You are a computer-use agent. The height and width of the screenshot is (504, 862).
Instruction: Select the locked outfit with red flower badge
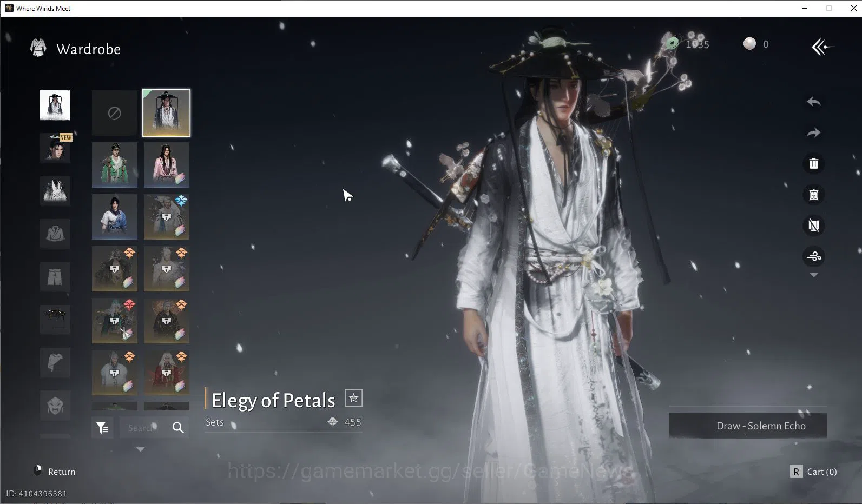click(115, 321)
